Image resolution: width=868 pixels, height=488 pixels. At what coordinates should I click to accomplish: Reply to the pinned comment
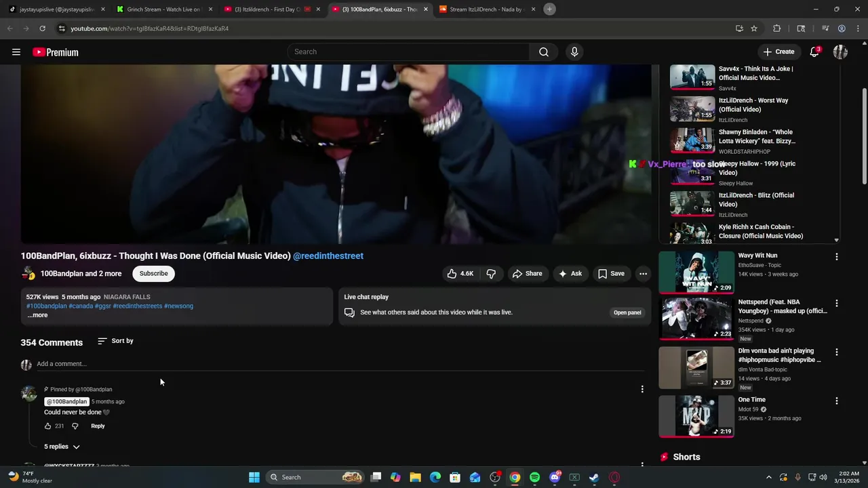coord(98,426)
